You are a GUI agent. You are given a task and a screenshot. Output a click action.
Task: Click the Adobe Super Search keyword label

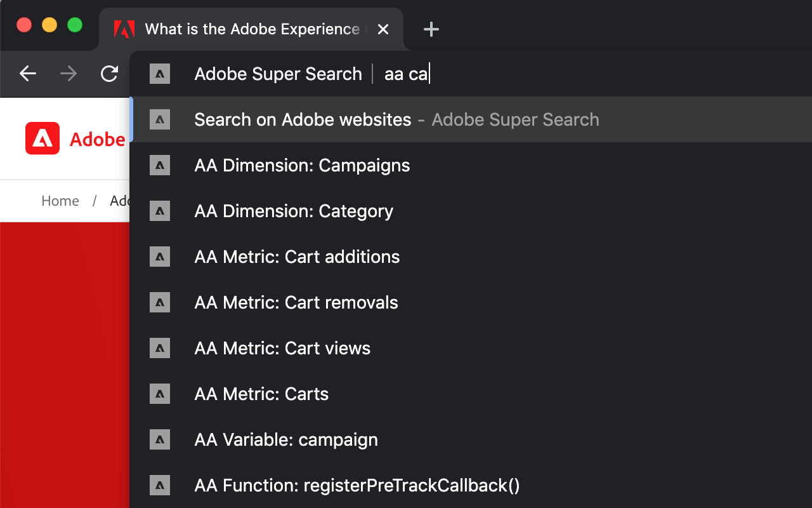pyautogui.click(x=278, y=74)
